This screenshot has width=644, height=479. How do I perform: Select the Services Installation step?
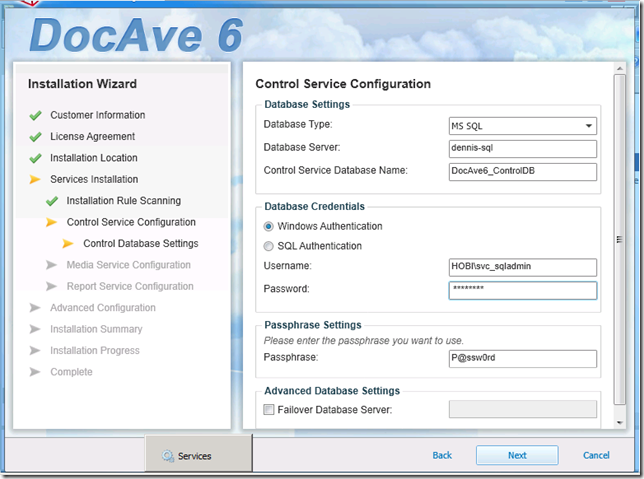tap(94, 179)
